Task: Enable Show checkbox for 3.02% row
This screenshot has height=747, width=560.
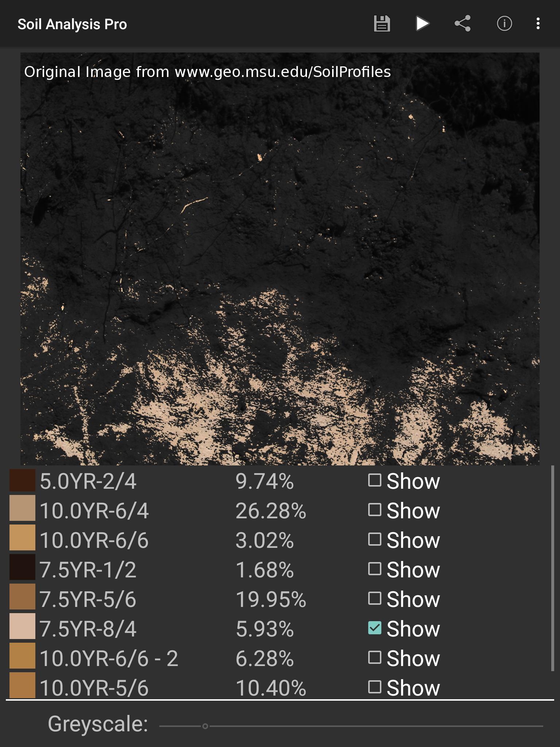Action: (x=375, y=539)
